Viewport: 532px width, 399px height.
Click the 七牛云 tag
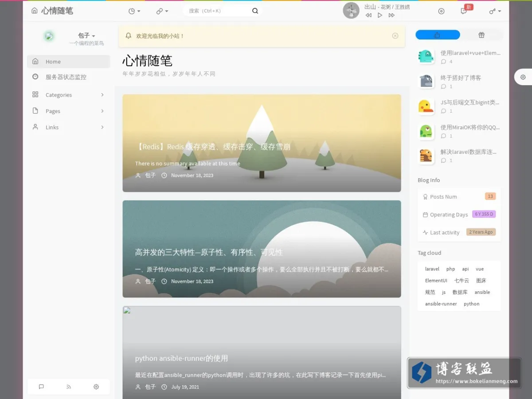coord(462,281)
